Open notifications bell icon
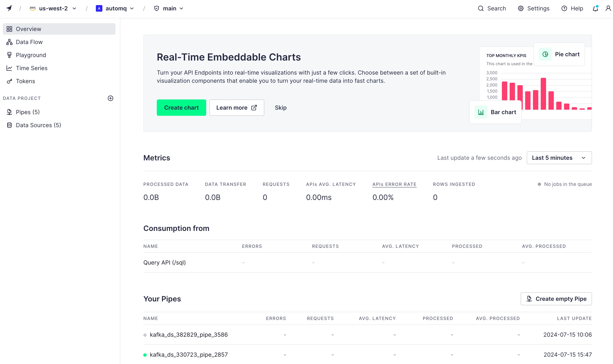The height and width of the screenshot is (364, 613). coord(595,8)
